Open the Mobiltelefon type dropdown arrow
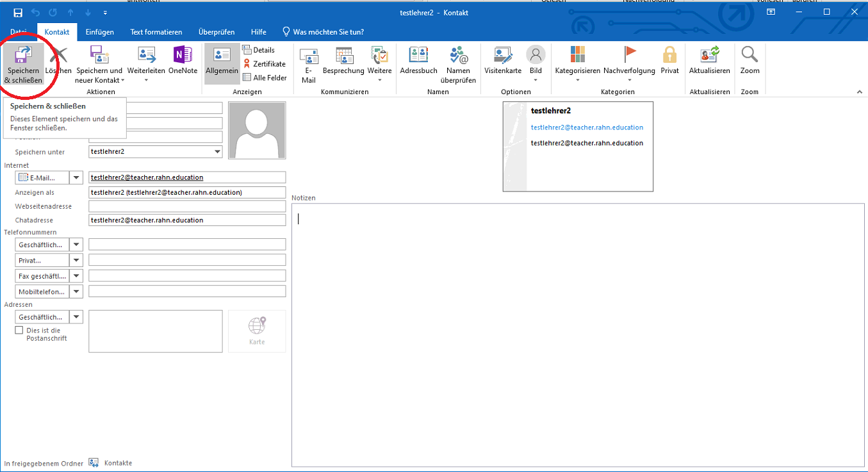Screen dimensions: 868x472 pos(76,291)
